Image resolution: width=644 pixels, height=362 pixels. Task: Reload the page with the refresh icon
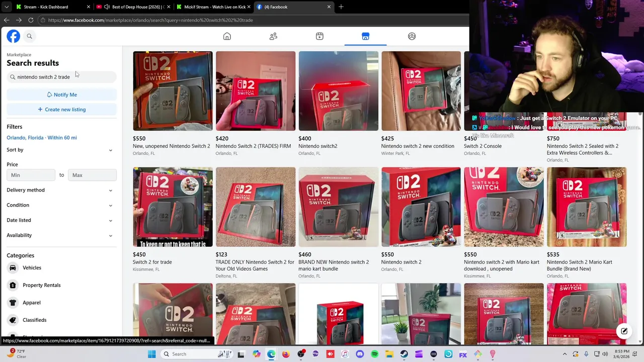click(x=31, y=20)
